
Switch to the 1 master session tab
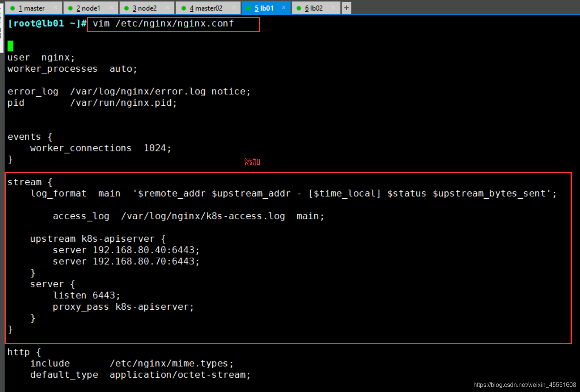tap(33, 8)
